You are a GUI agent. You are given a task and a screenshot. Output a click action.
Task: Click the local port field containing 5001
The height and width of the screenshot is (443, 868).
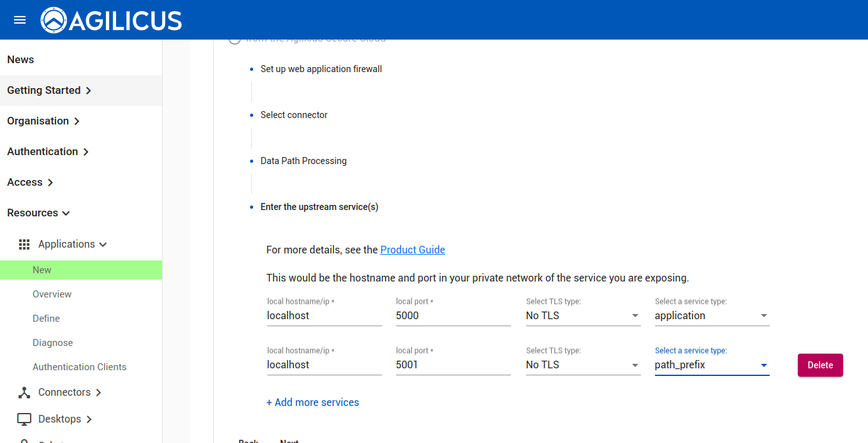click(x=453, y=365)
